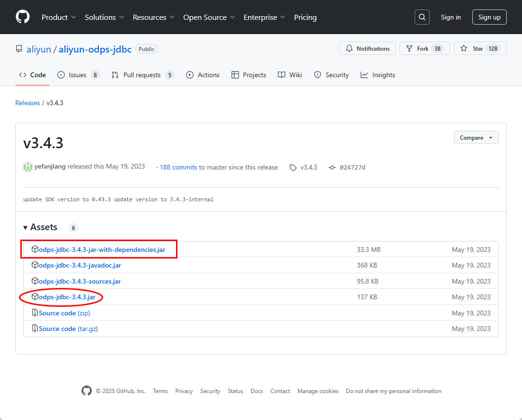Image resolution: width=522 pixels, height=420 pixels.
Task: Click zip file icon for Source code (zip)
Action: (x=35, y=313)
